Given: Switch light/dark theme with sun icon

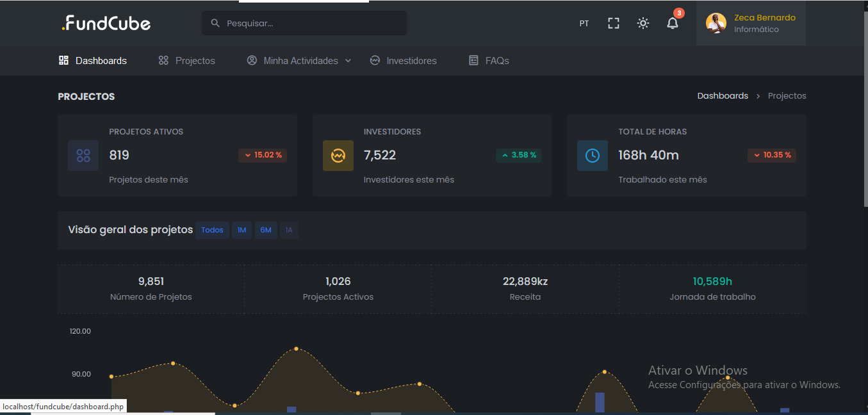Looking at the screenshot, I should pos(643,23).
